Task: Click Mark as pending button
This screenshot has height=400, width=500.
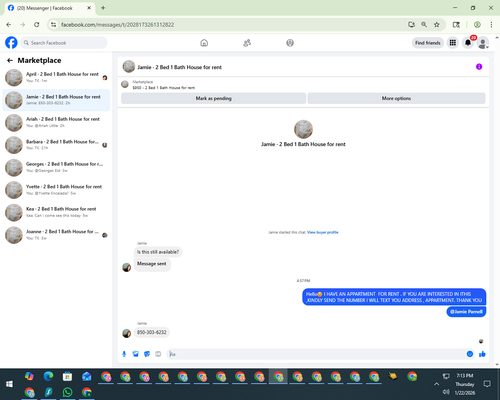Action: tap(213, 98)
